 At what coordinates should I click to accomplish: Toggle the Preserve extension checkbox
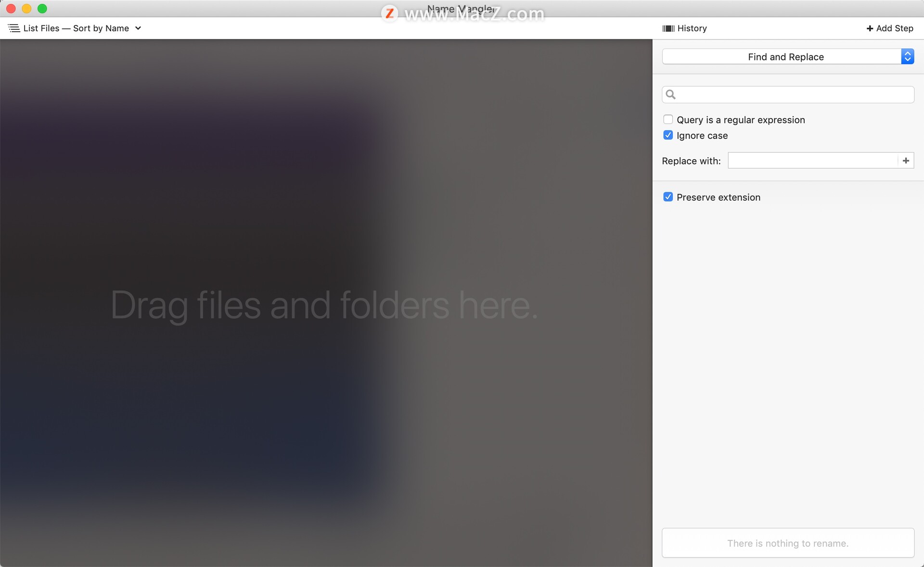(667, 197)
